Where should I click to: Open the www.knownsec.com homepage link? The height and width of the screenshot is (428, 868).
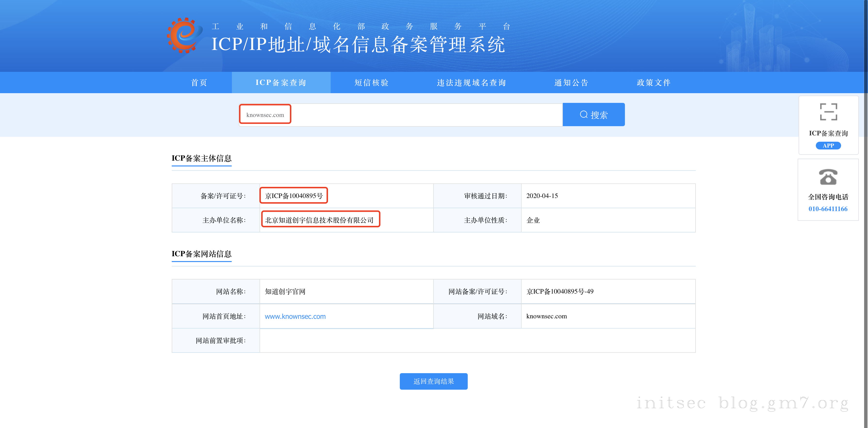click(295, 316)
